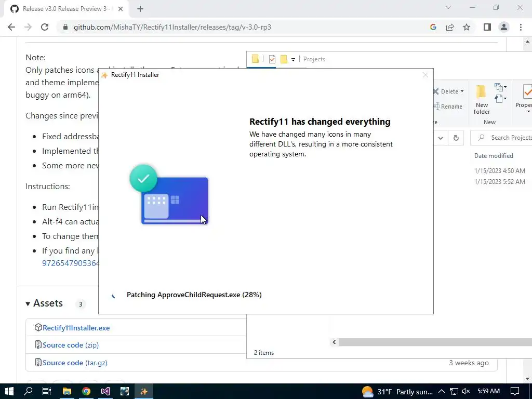Click the browser forward arrow
The image size is (532, 399).
click(28, 27)
